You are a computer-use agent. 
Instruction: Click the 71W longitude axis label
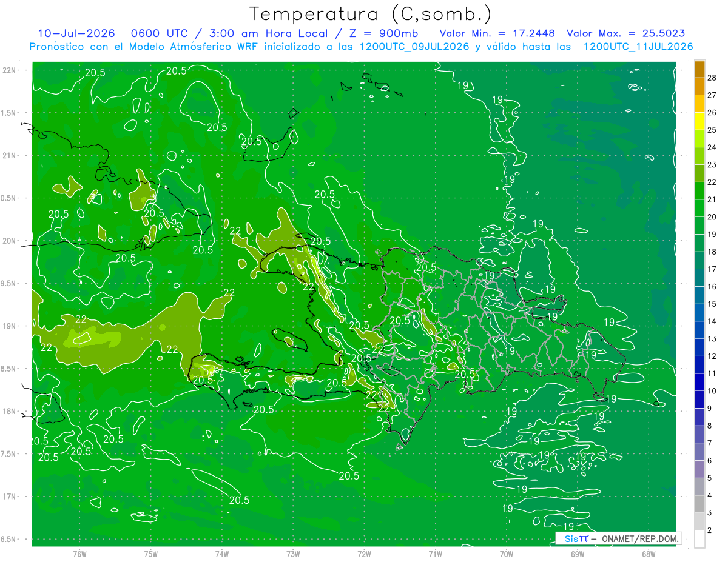tap(435, 554)
